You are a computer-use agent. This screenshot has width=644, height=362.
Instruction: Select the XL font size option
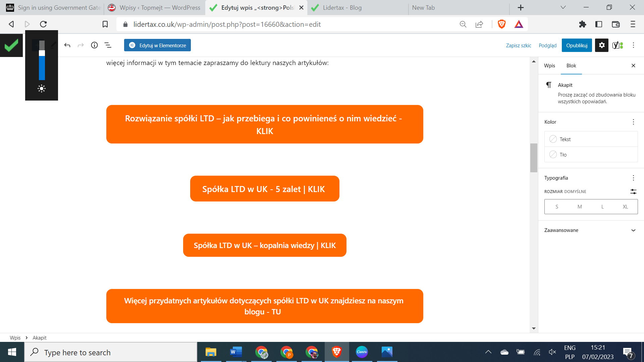click(625, 207)
